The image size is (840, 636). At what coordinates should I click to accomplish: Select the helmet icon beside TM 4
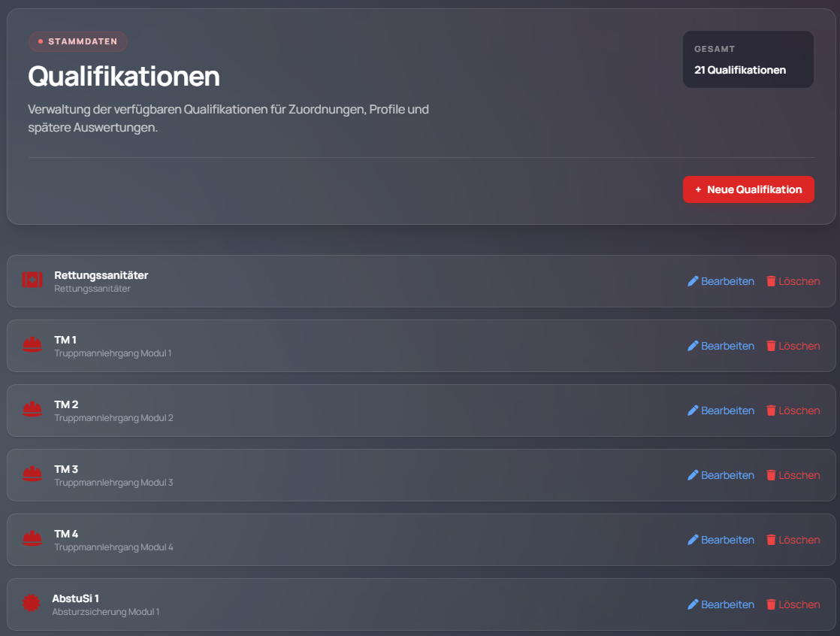click(32, 539)
